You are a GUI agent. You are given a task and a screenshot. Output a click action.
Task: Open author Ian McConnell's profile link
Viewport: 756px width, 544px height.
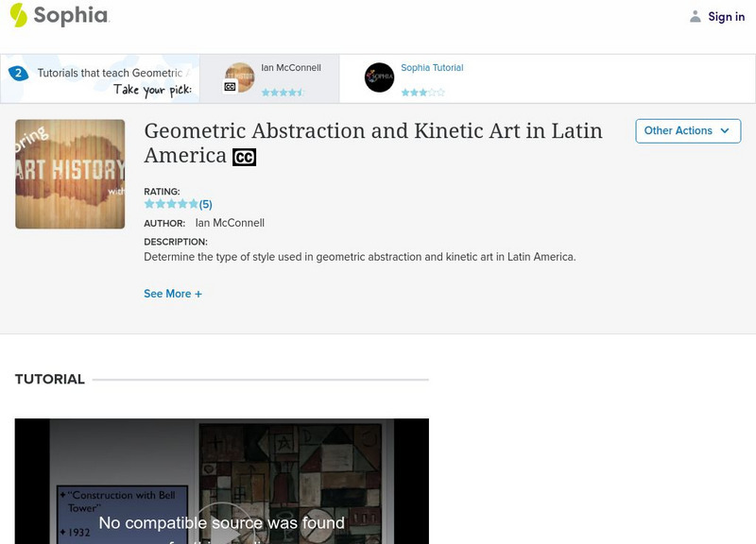click(230, 223)
